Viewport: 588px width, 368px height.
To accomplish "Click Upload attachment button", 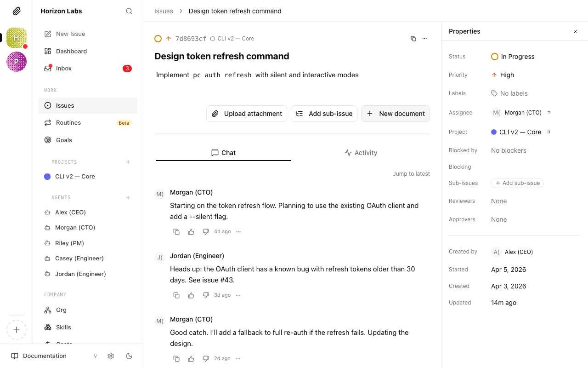I will point(247,114).
